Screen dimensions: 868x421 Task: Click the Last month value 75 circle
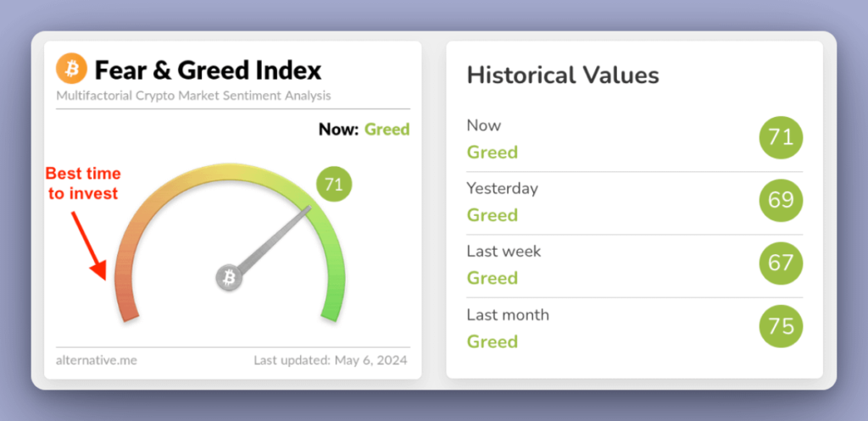point(781,326)
